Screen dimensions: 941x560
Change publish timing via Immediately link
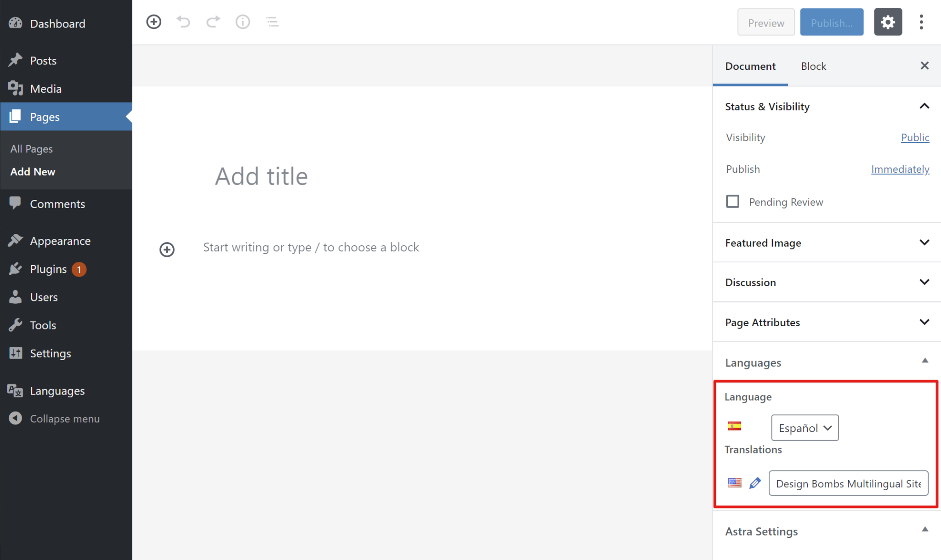[x=900, y=169]
